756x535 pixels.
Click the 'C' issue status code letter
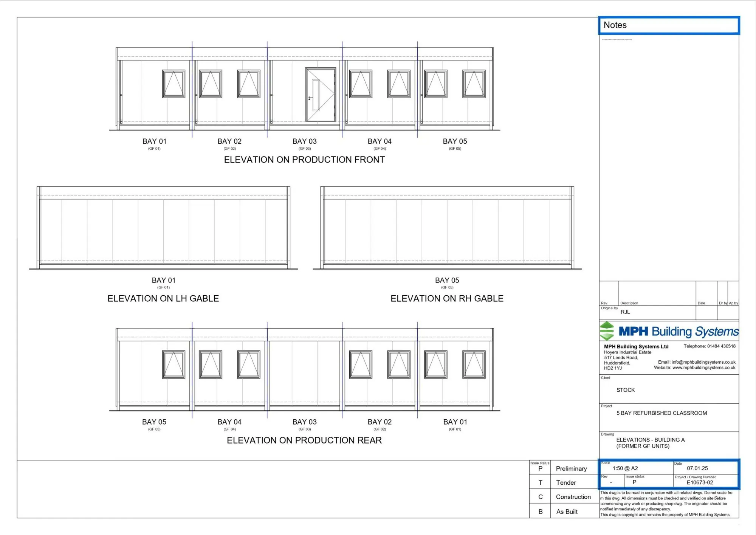point(541,497)
